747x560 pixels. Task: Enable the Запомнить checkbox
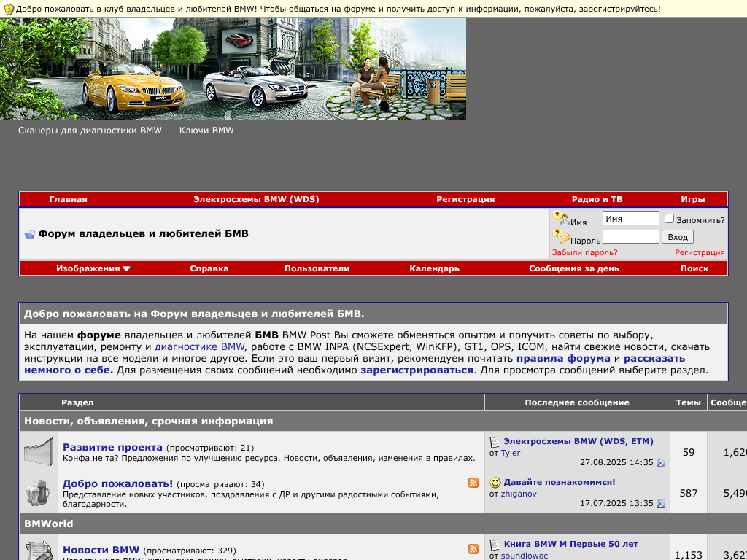coord(669,219)
